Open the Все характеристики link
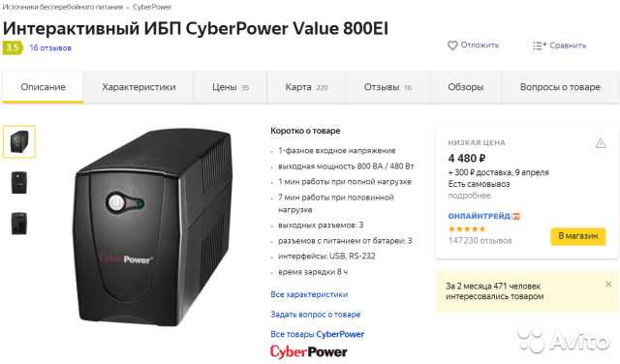This screenshot has width=620, height=364. tap(309, 294)
